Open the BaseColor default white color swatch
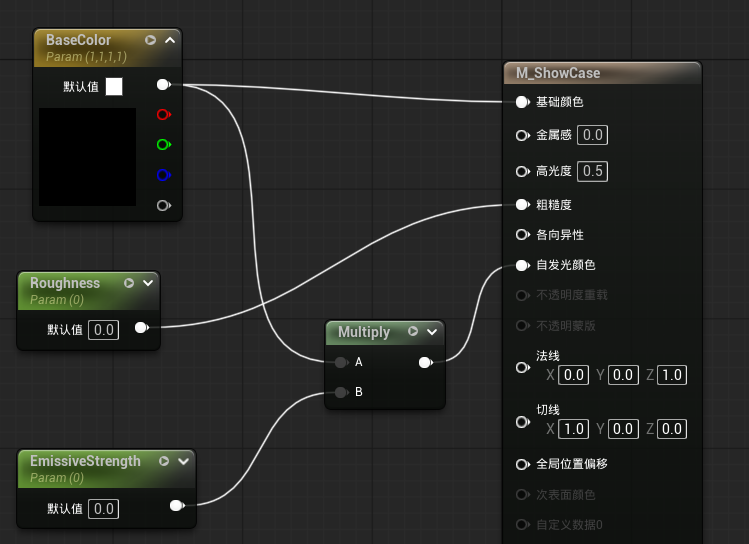The height and width of the screenshot is (544, 749). 114,86
